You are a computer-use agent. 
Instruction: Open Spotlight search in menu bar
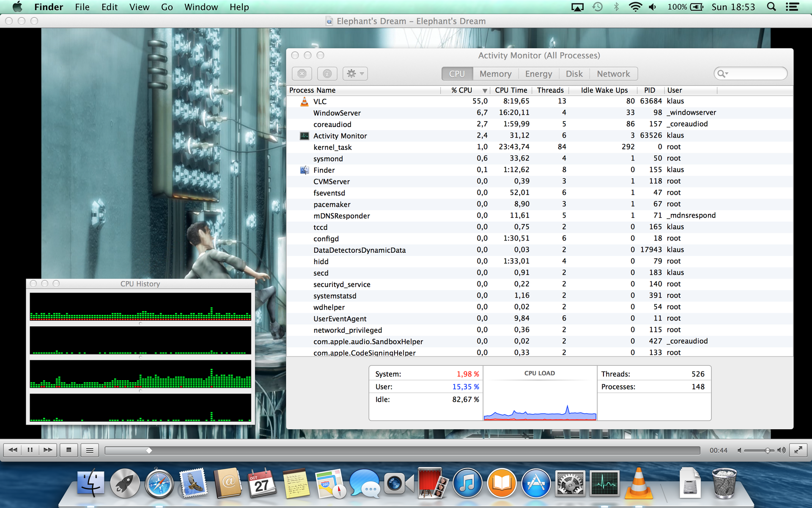click(771, 7)
